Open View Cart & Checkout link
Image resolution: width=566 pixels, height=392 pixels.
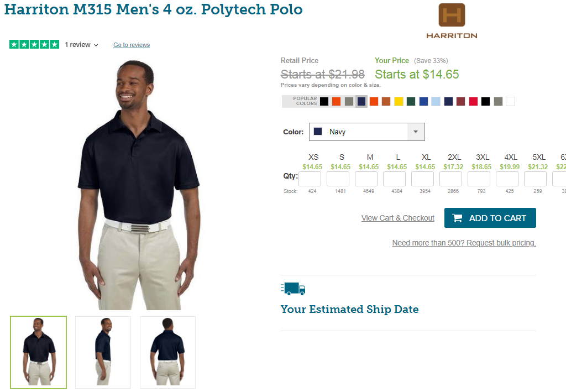click(398, 218)
